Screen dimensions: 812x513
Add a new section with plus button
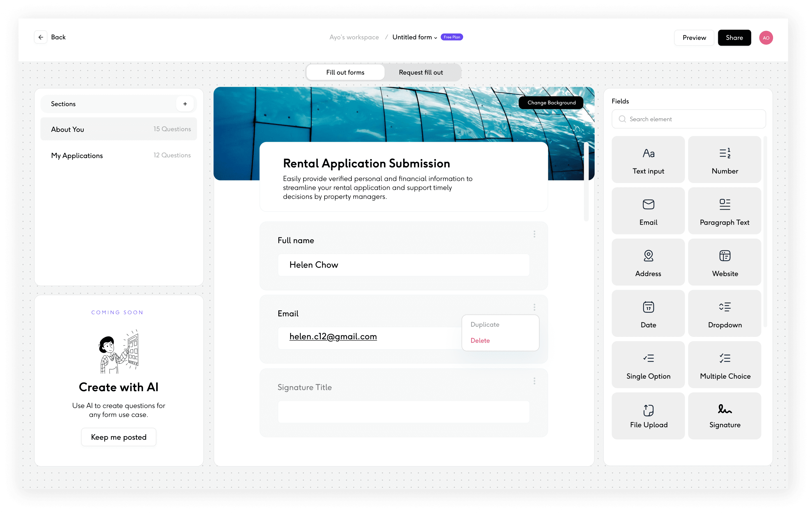click(x=185, y=104)
